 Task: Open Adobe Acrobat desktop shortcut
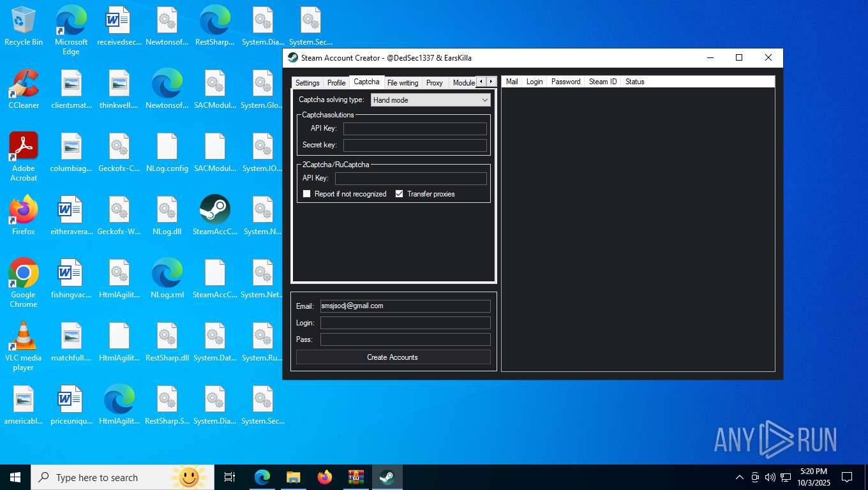(x=24, y=156)
